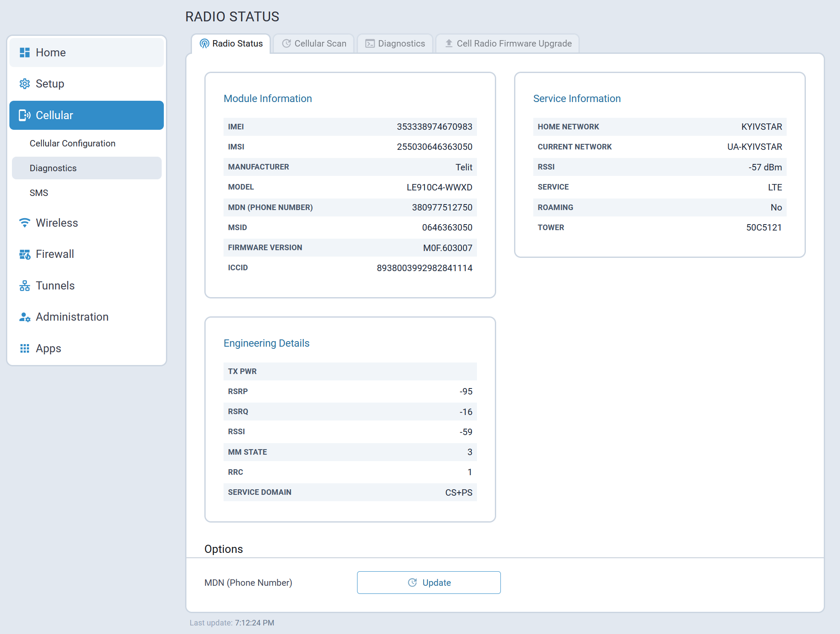Viewport: 840px width, 634px height.
Task: Click the Cellular phone signal icon
Action: [25, 115]
